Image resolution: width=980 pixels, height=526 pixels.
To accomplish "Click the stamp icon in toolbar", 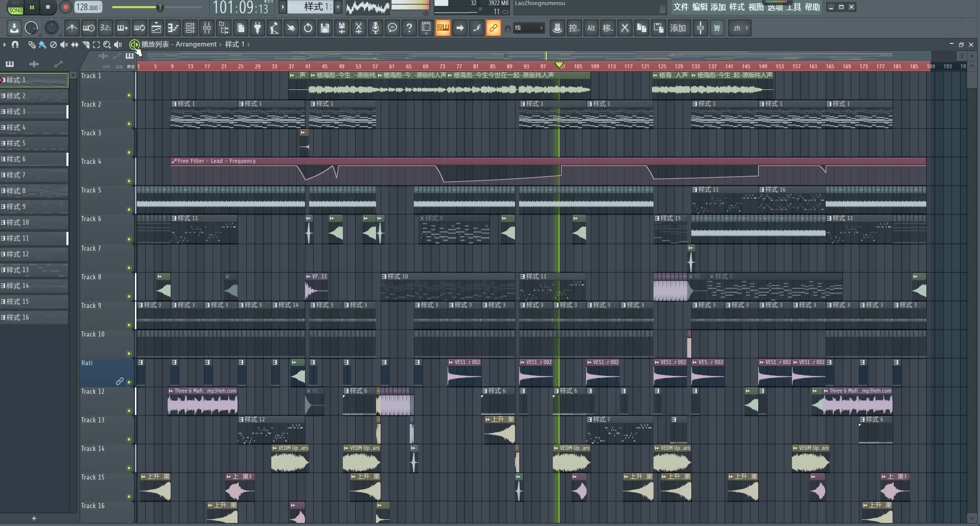I will tap(557, 28).
